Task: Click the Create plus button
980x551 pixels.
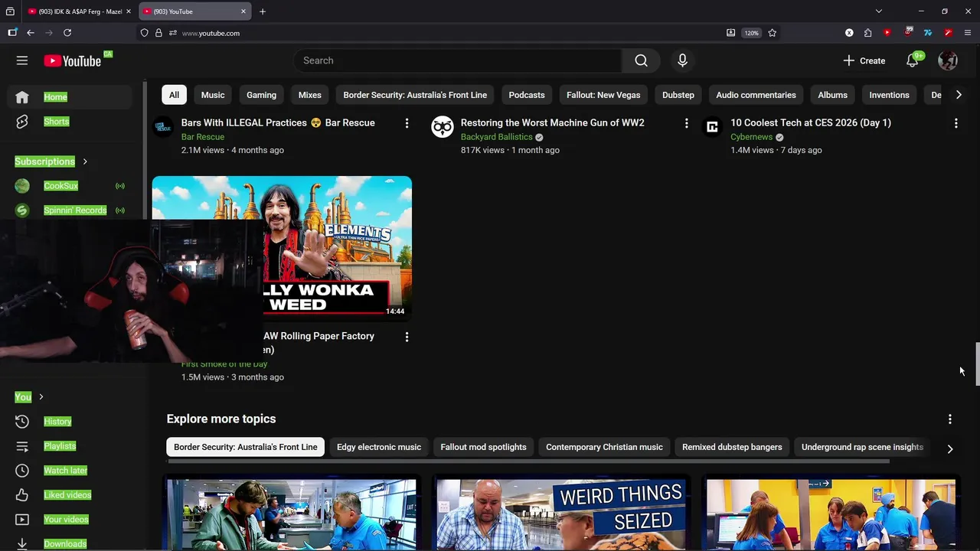Action: coord(864,60)
